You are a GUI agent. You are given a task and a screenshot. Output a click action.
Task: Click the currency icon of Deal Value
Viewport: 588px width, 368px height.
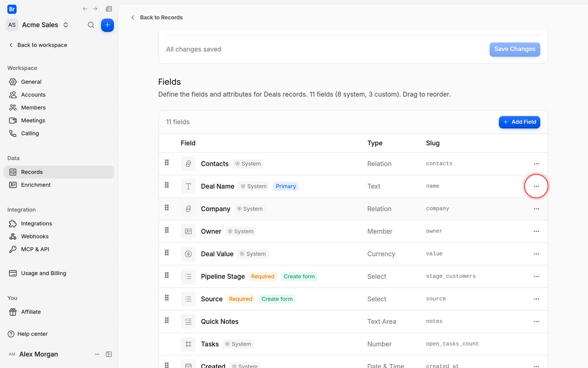[188, 254]
